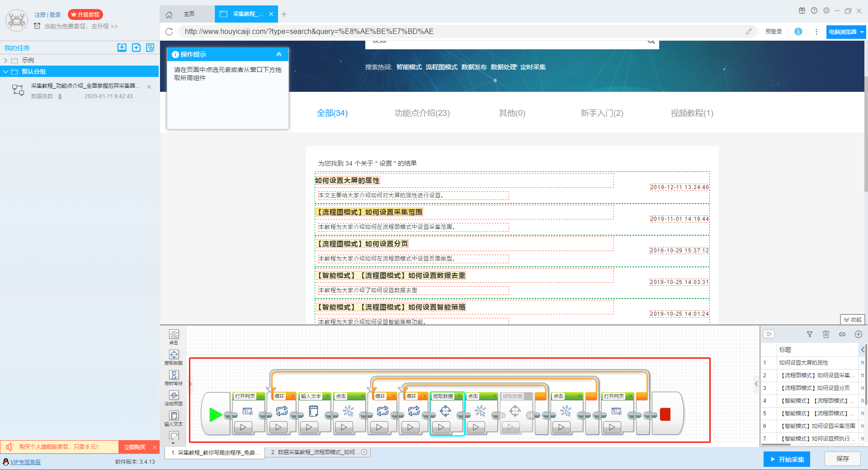Click the 预登录 button
This screenshot has height=470, width=868.
click(774, 32)
